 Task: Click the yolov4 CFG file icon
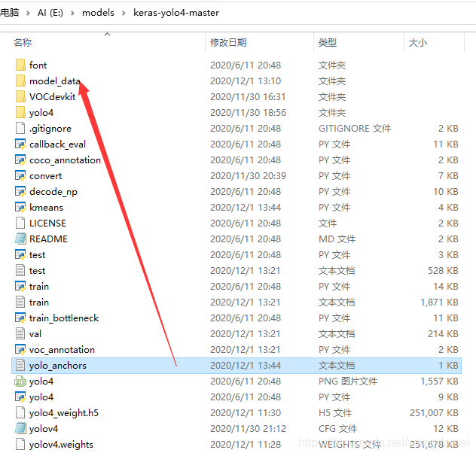click(20, 428)
